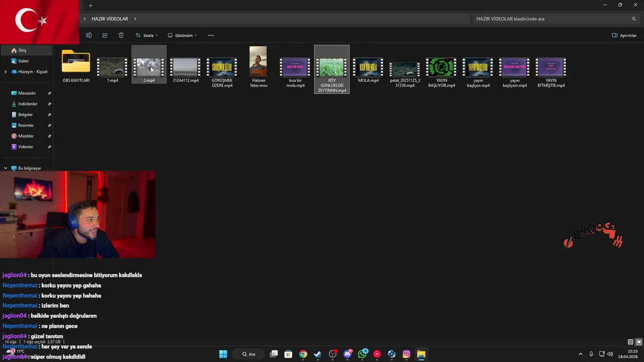Switch to details list view in status bar

tap(630, 342)
